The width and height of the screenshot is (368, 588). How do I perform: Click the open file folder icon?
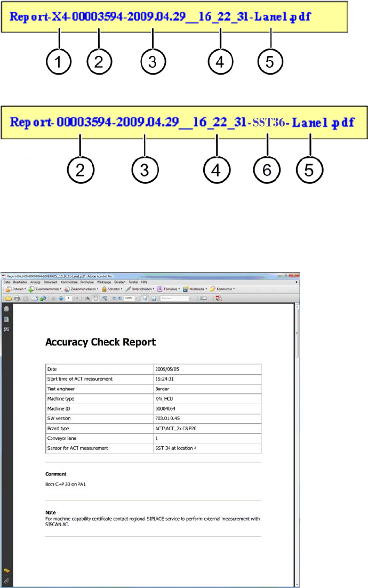[x=8, y=299]
